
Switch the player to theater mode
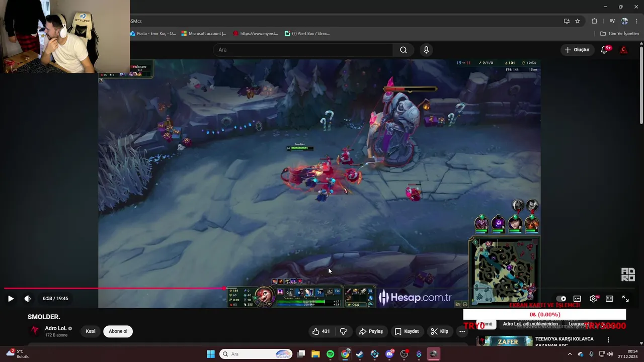(609, 299)
